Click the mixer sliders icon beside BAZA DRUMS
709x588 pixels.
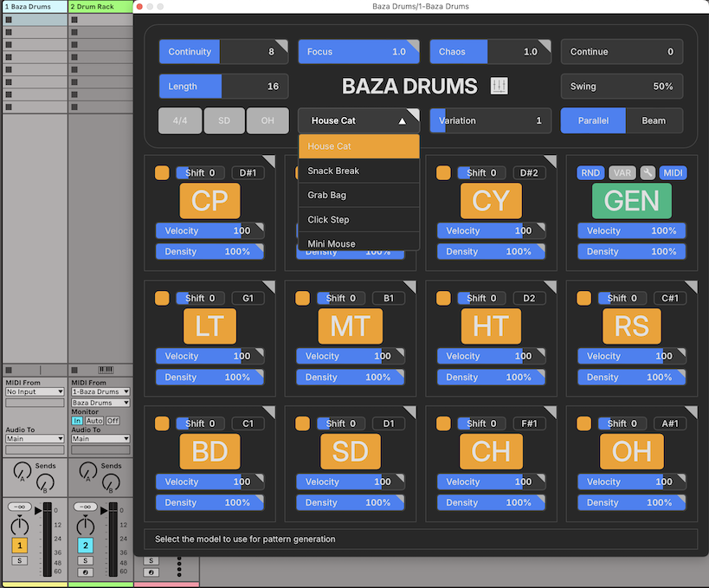(500, 86)
